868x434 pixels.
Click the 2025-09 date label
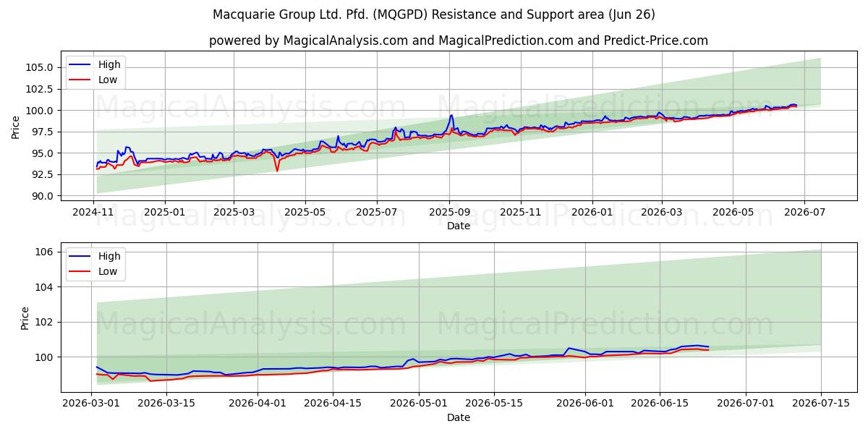pos(448,213)
